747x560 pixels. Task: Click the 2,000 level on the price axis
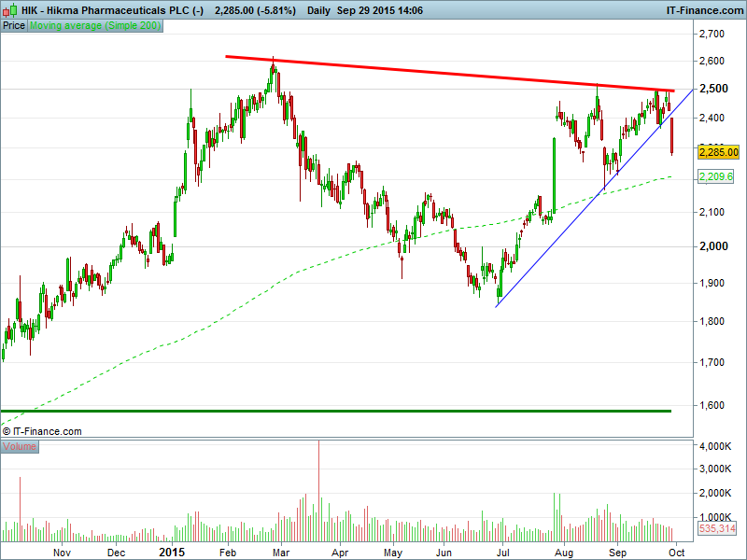coord(712,246)
